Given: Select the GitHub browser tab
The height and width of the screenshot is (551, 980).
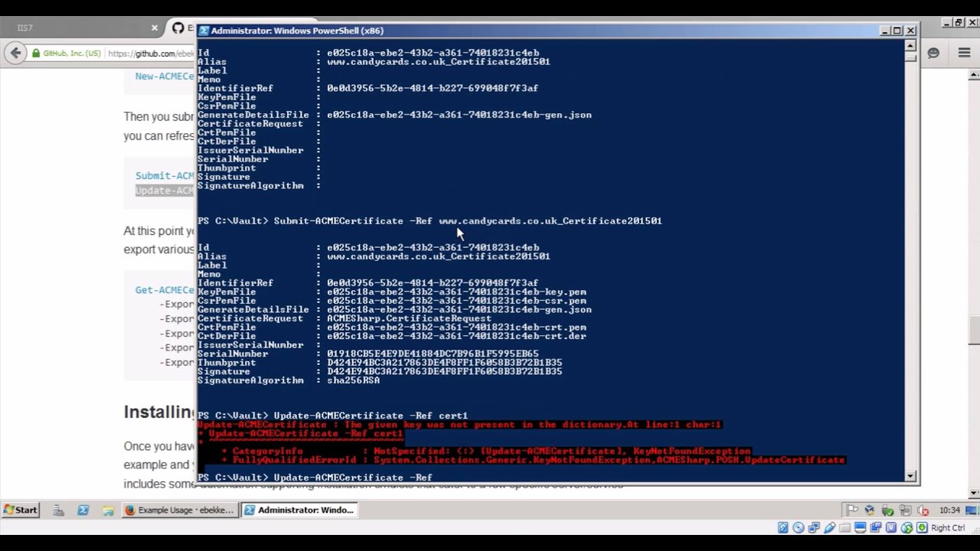Looking at the screenshot, I should (182, 28).
